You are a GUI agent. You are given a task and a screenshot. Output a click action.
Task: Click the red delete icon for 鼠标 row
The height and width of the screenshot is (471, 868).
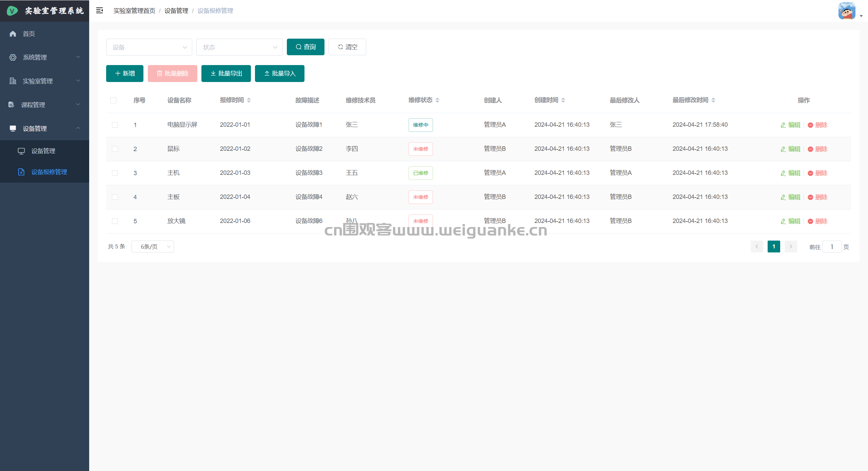[810, 149]
